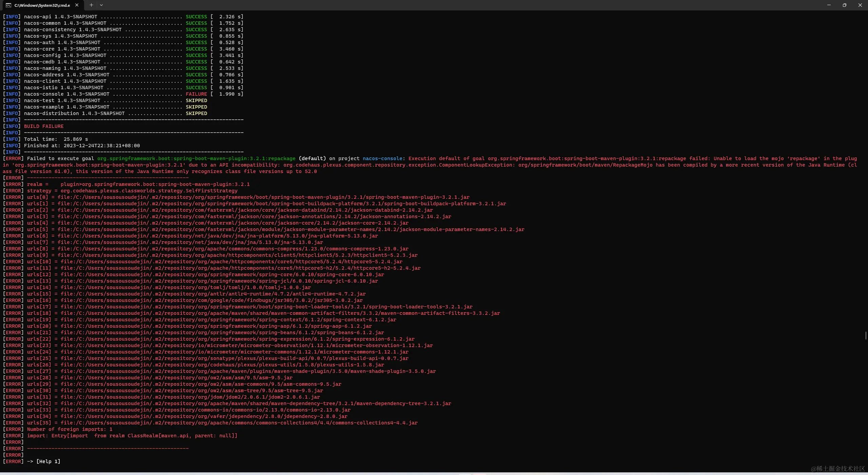This screenshot has height=475, width=868.
Task: Click the SKIPPED status for nacos-test
Action: tap(196, 100)
